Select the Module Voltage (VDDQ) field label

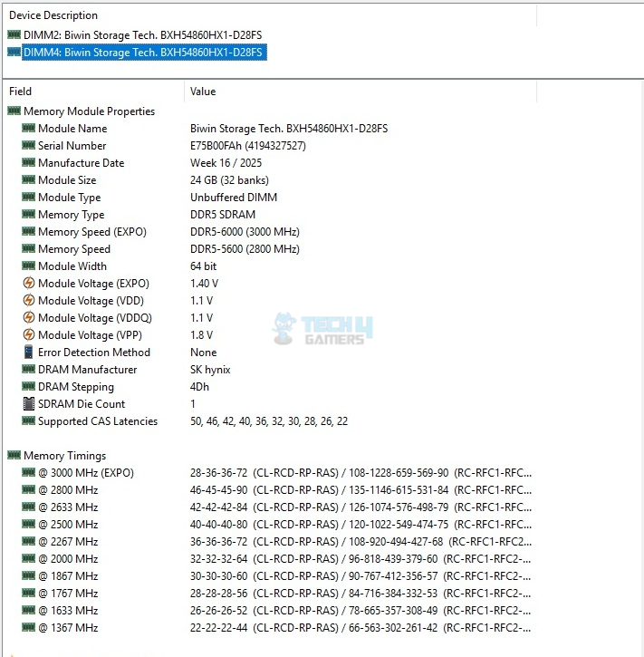95,318
